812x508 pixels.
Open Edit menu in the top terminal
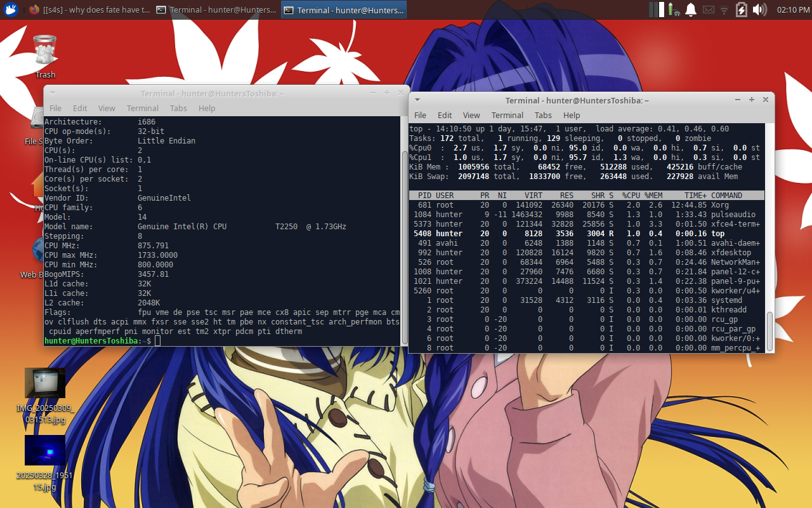445,115
